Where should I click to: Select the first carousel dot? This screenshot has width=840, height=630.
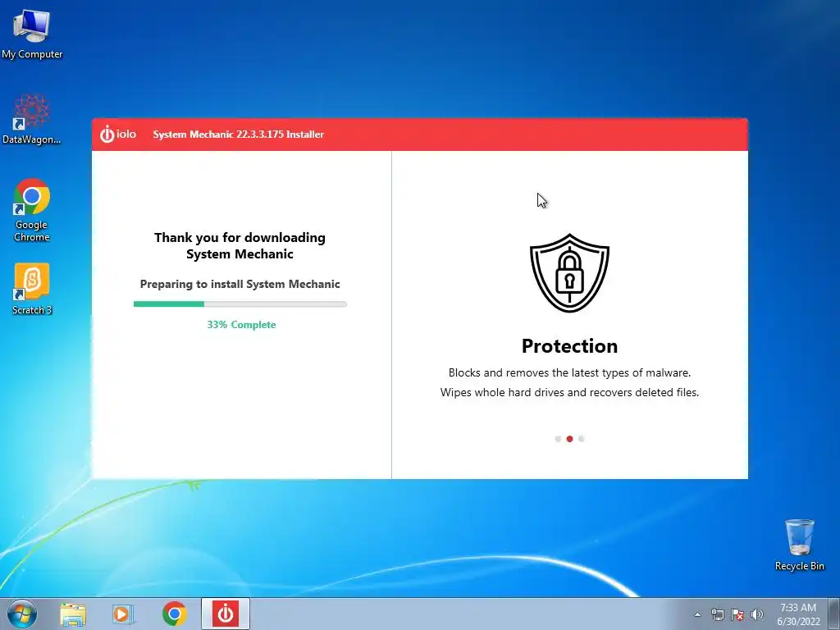tap(558, 439)
